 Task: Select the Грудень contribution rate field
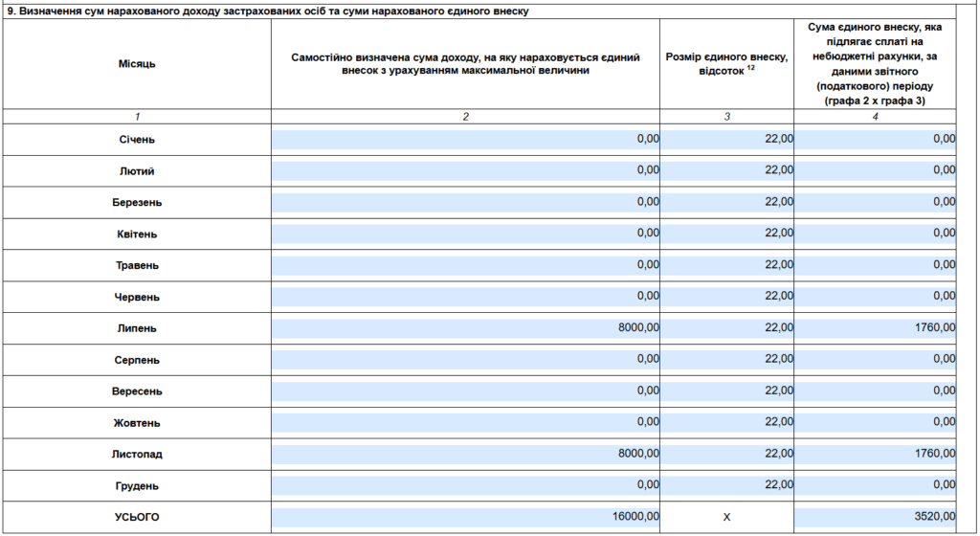tap(726, 485)
